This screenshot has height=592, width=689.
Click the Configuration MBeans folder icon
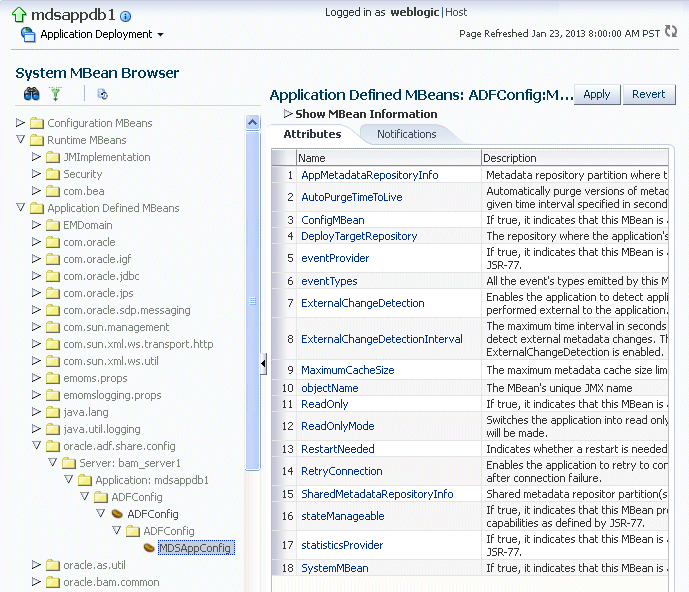tap(37, 123)
